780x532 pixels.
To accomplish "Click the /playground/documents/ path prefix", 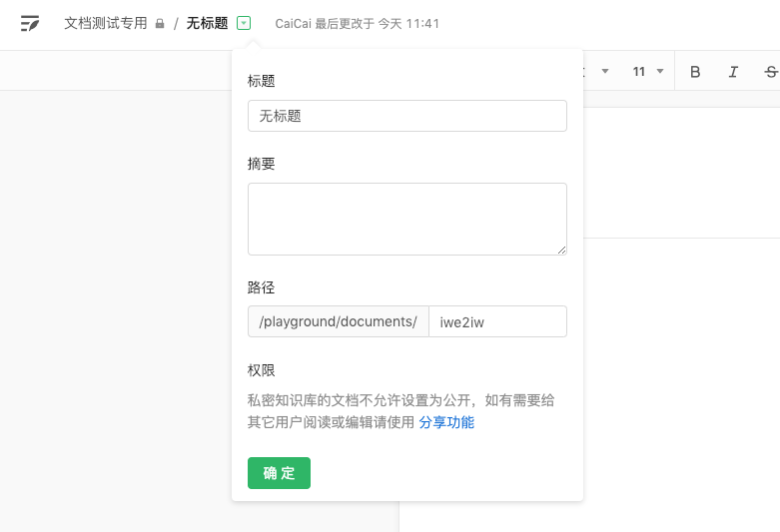I will pos(338,321).
